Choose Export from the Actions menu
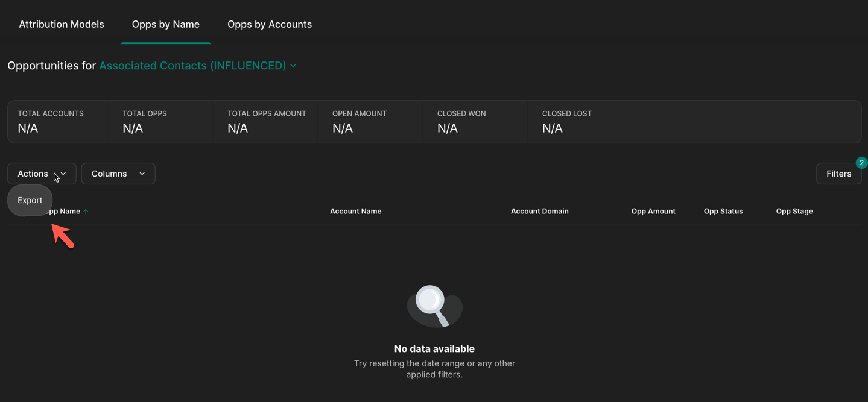The width and height of the screenshot is (868, 402). pyautogui.click(x=30, y=200)
